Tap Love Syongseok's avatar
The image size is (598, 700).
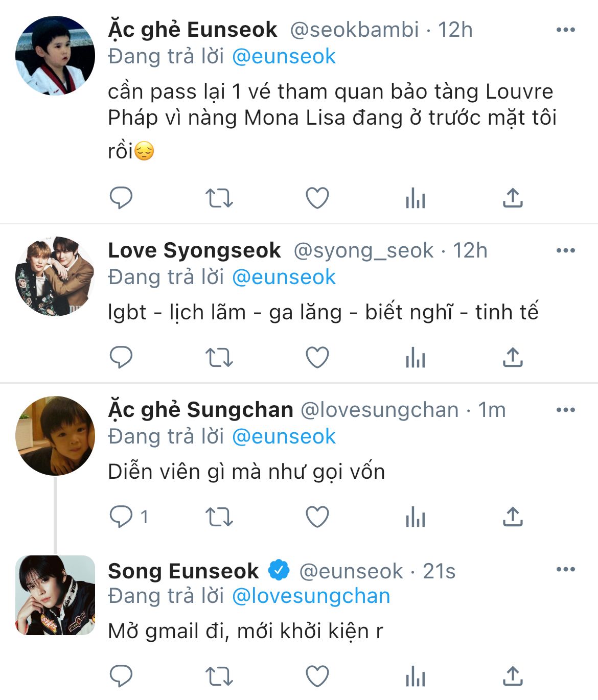coord(55,276)
